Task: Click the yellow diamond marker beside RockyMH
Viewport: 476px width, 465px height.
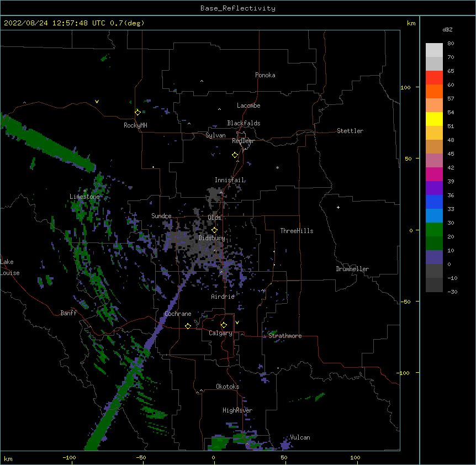Action: [137, 112]
